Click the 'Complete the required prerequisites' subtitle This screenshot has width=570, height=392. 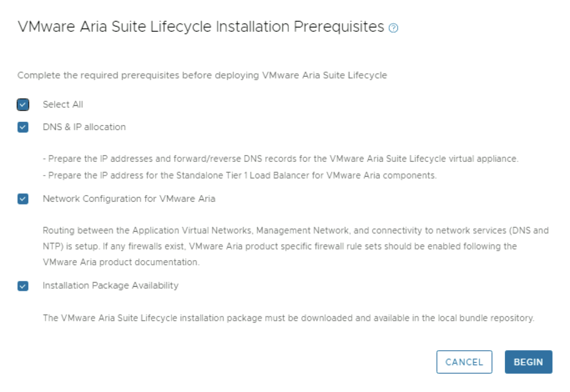coord(202,75)
